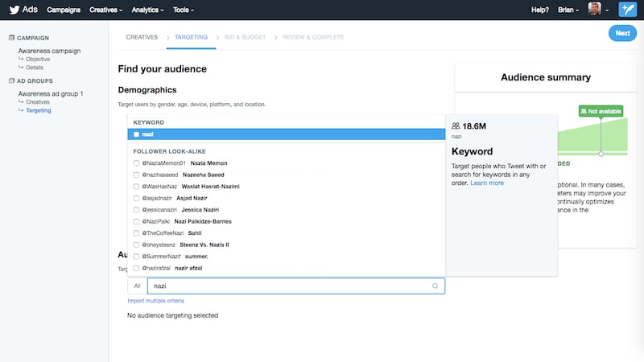Click the audience size slider handle

(x=601, y=154)
